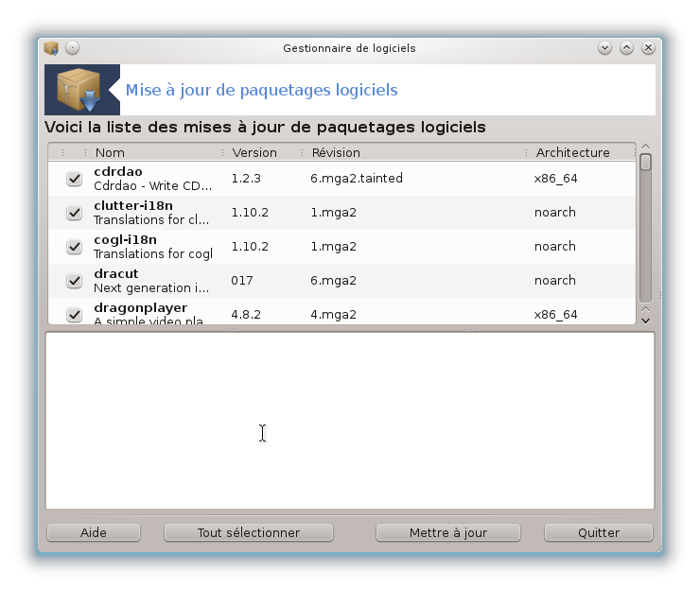This screenshot has height=590, width=700.
Task: Click the round window menu button in title bar
Action: click(x=72, y=48)
